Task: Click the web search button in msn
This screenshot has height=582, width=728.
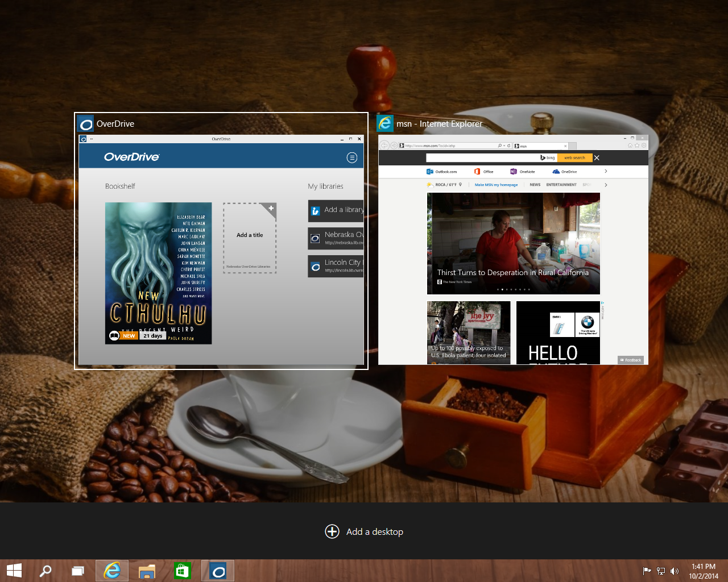Action: tap(574, 157)
